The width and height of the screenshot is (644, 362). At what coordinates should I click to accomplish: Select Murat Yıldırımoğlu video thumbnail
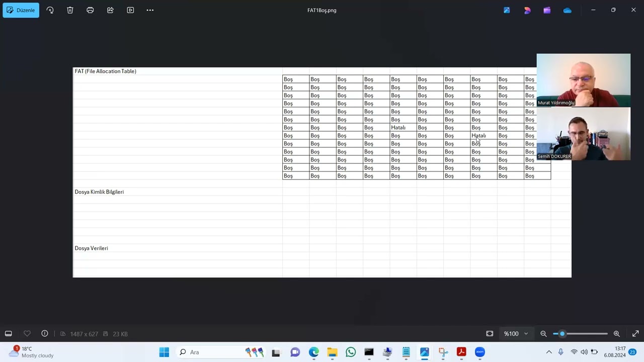point(583,80)
